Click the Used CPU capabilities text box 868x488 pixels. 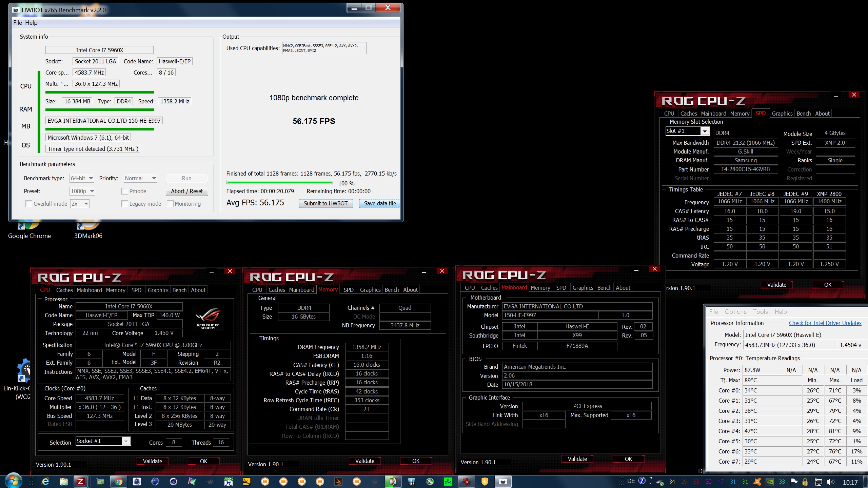324,48
